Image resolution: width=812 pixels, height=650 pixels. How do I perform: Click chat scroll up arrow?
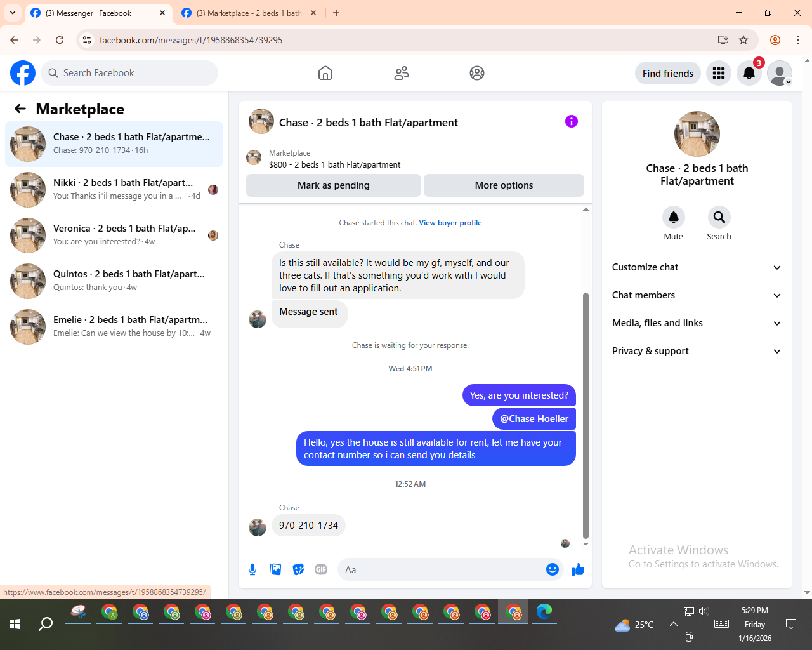coord(586,209)
